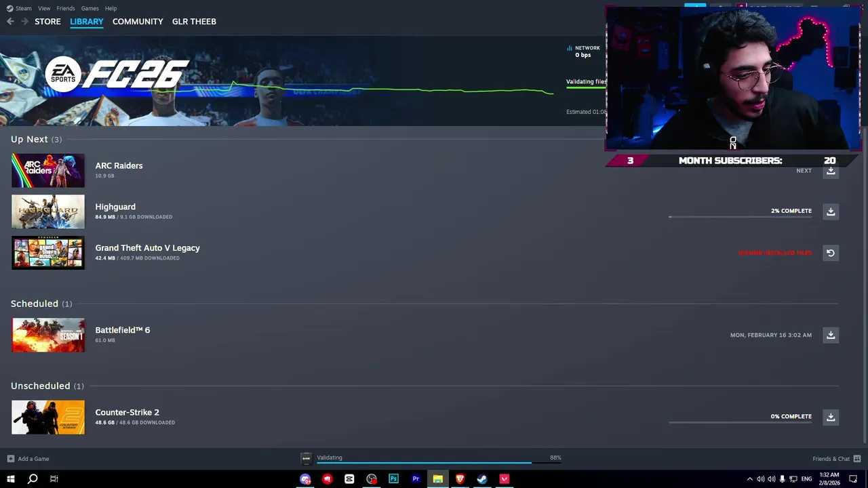Open the Help menu
This screenshot has height=488, width=868.
(x=111, y=8)
